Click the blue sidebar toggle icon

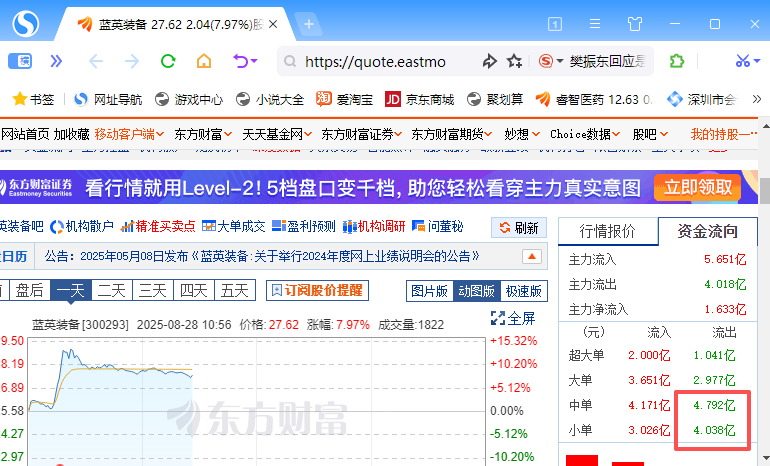pyautogui.click(x=20, y=61)
